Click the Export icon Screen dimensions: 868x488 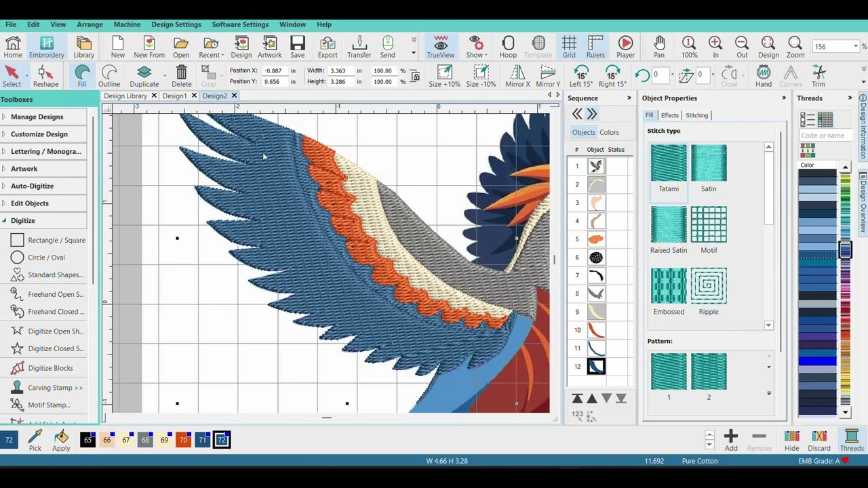pos(328,47)
